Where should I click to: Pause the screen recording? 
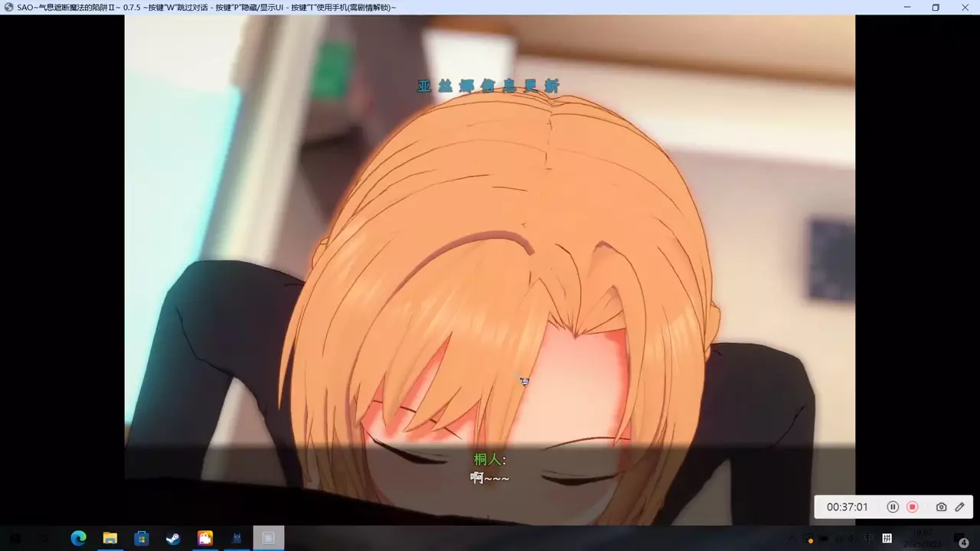point(893,507)
